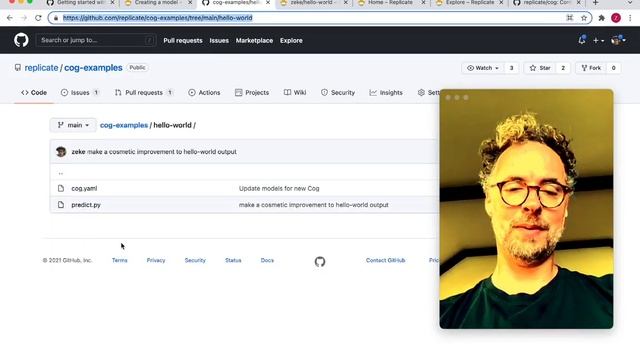Select the Wiki tab
Screen dimensions: 640x360
295,93
